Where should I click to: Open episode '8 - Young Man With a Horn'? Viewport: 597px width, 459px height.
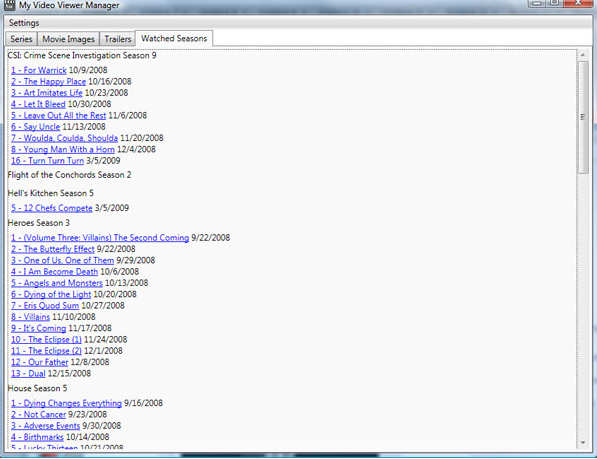coord(63,150)
